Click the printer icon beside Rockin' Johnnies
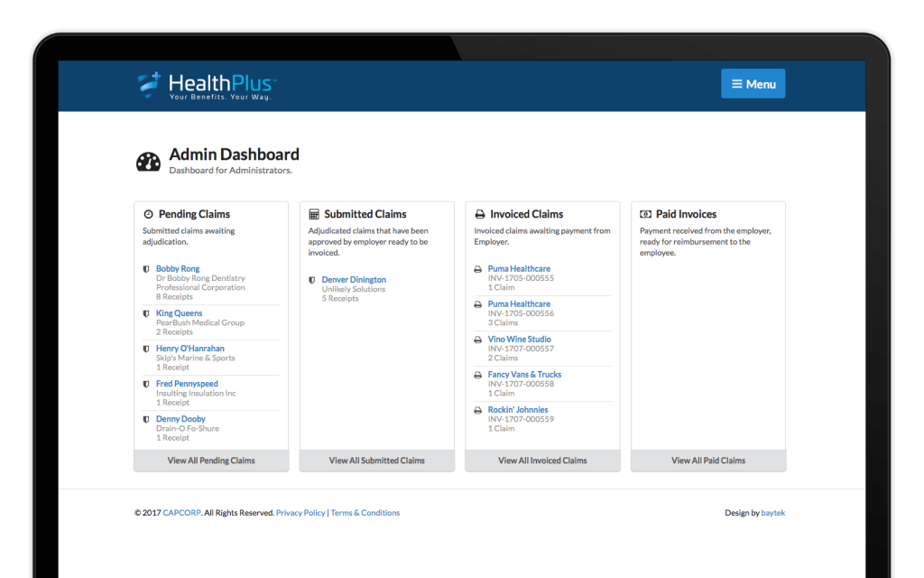Screen dimensions: 924x578 tap(478, 409)
